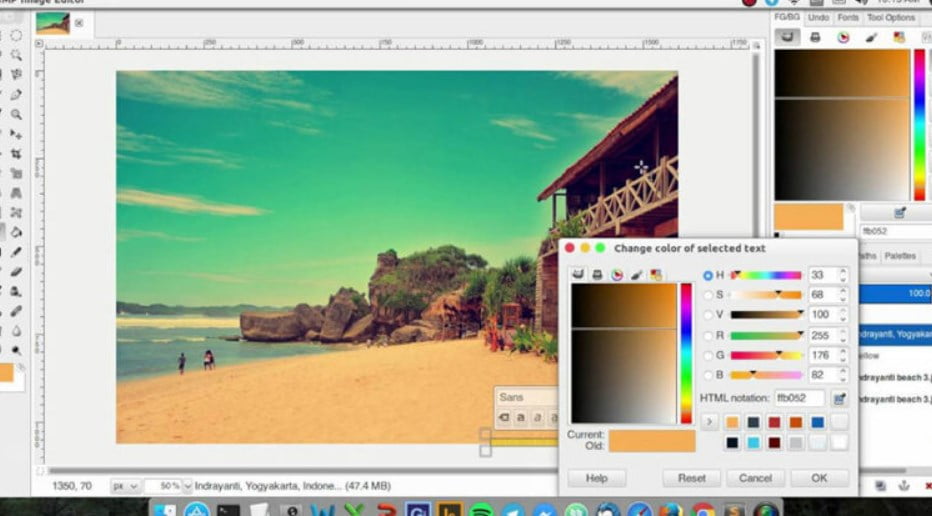
Task: Select the V value radio button
Action: tap(707, 315)
